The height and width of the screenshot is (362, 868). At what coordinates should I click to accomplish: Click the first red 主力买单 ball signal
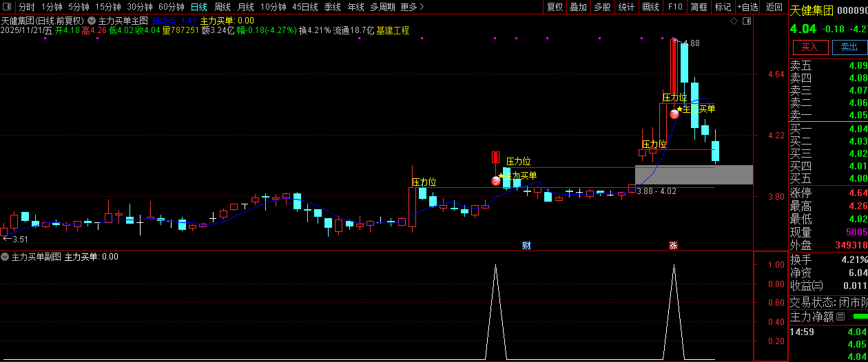pyautogui.click(x=496, y=181)
